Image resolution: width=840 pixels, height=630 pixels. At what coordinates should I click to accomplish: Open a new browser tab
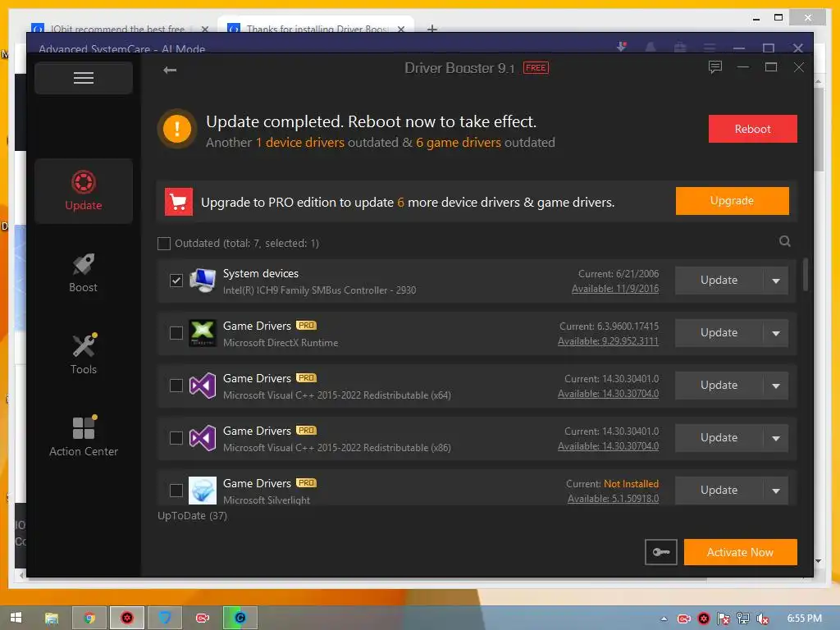(x=431, y=29)
